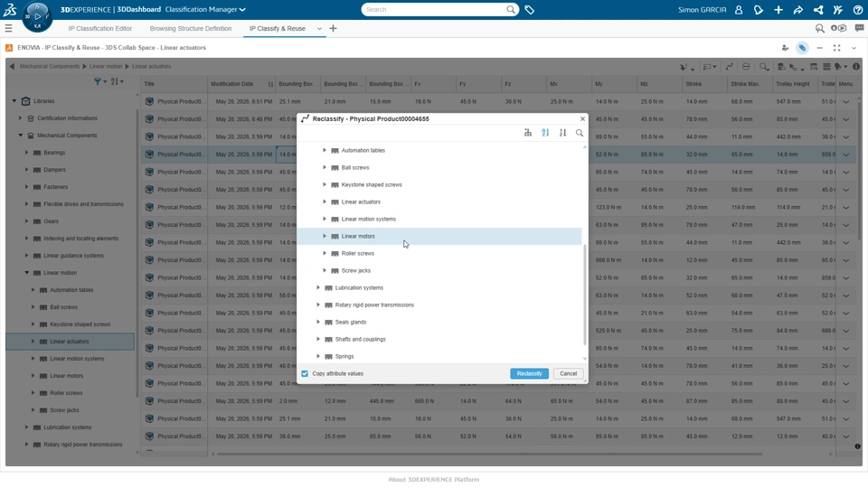
Task: Click the circled minus icon in list toolbar
Action: pos(746,66)
